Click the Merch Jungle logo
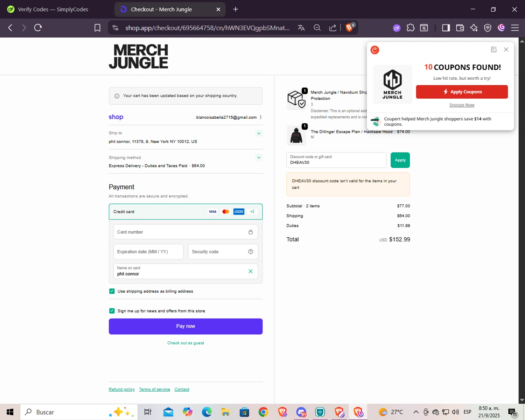This screenshot has width=525, height=420. coord(139,56)
